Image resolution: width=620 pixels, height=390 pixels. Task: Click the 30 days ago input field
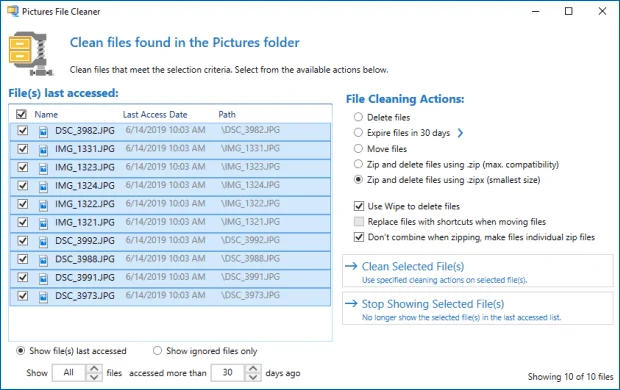click(228, 373)
